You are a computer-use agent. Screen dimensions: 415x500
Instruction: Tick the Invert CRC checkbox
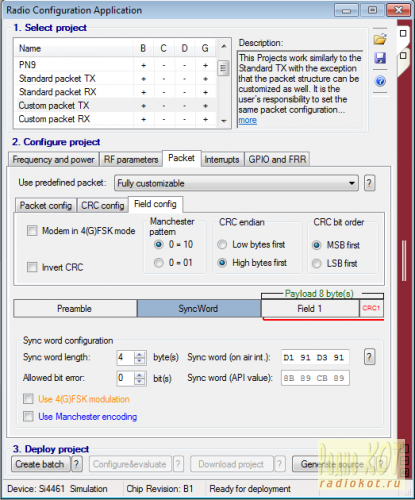coord(32,267)
